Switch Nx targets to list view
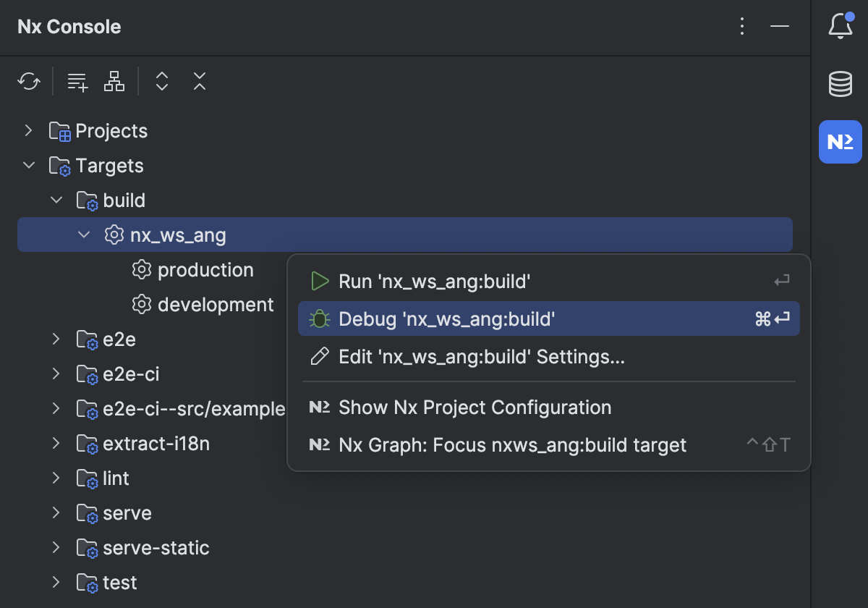The width and height of the screenshot is (868, 608). tap(77, 81)
